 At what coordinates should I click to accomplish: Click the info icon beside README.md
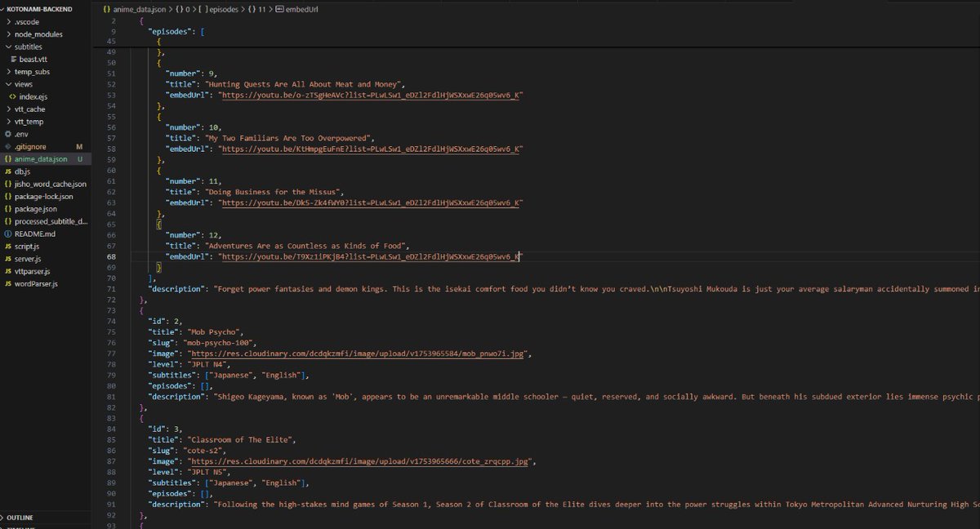click(8, 233)
